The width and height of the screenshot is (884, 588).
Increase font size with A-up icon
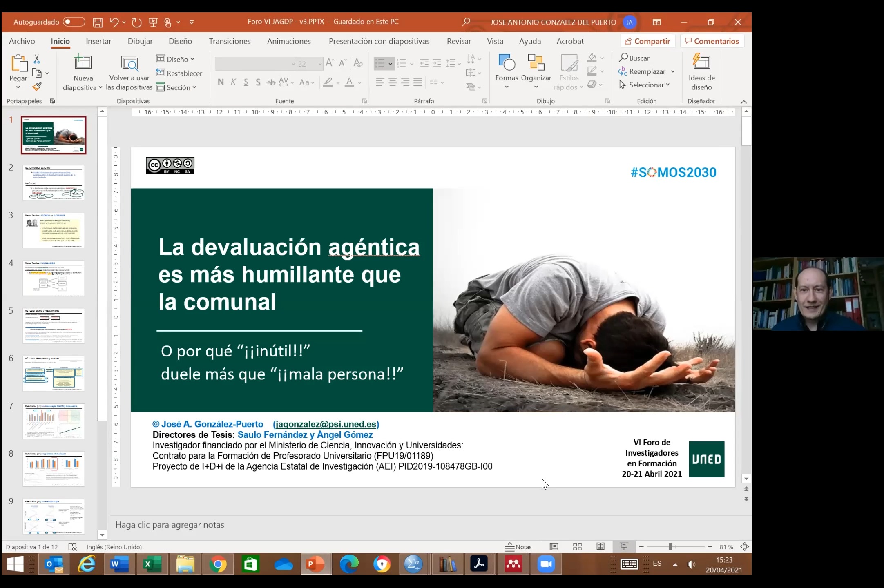pyautogui.click(x=330, y=63)
